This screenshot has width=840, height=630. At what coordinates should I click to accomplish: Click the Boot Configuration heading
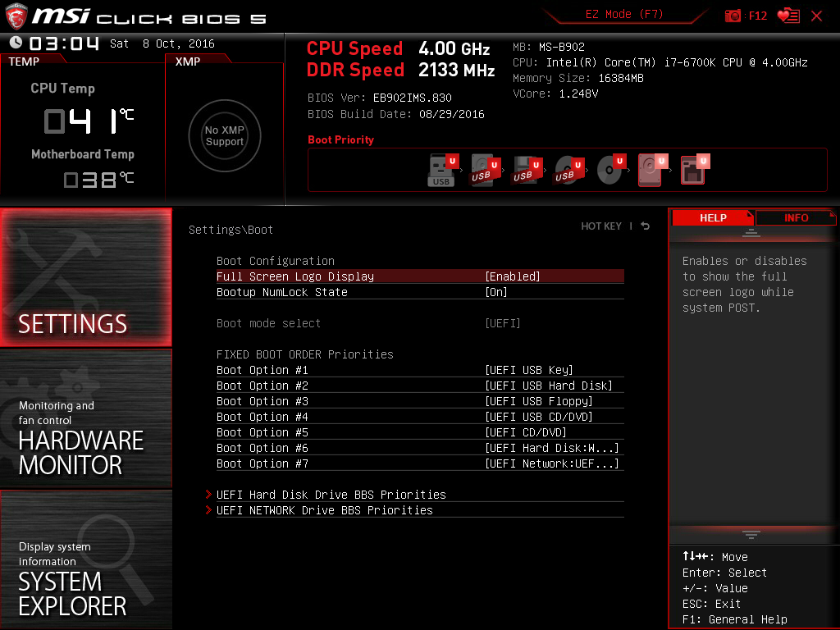tap(276, 261)
